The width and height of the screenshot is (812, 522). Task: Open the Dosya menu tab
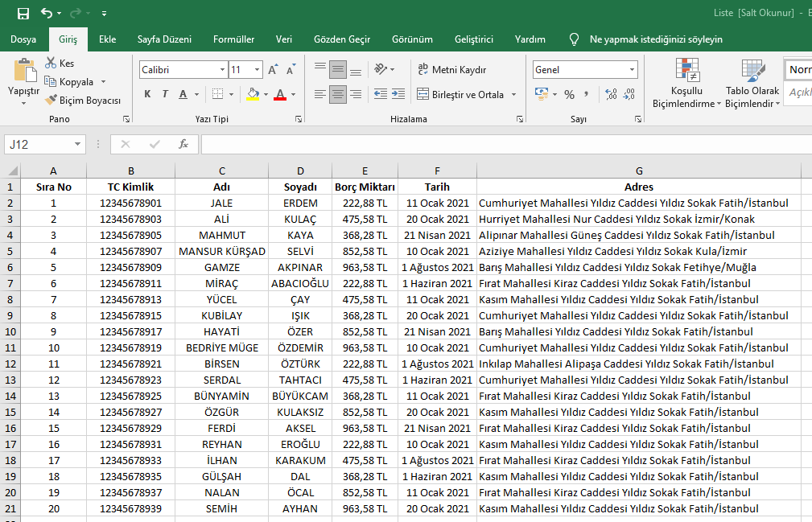(x=23, y=39)
